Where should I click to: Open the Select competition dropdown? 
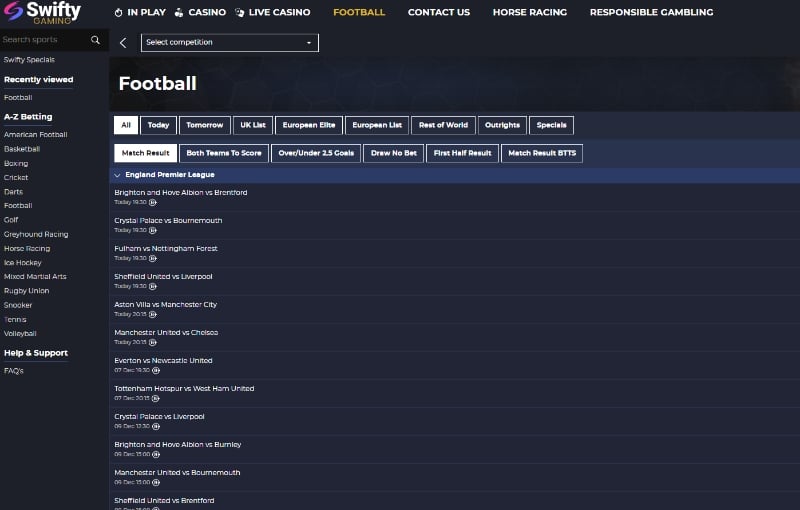(230, 43)
